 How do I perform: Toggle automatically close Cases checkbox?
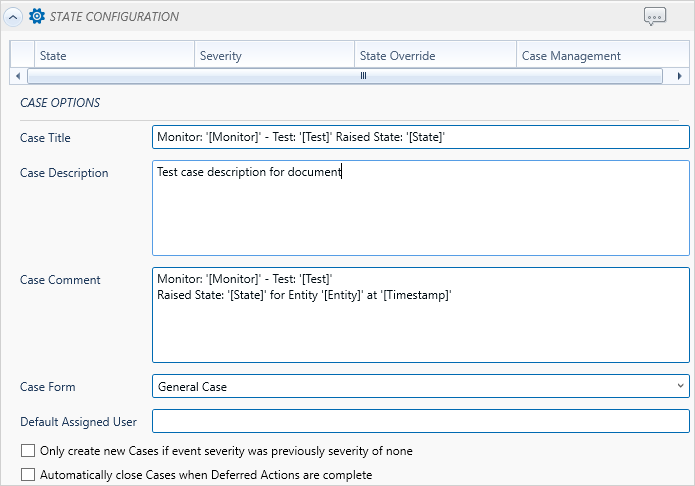28,475
